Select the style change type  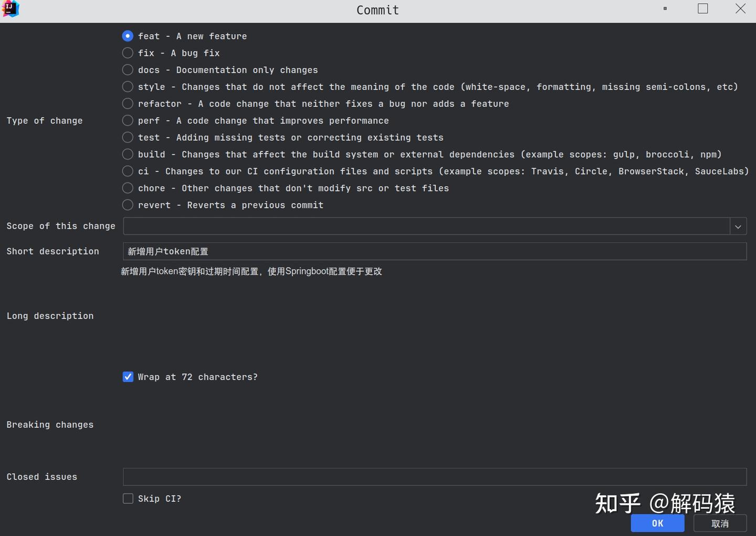[x=128, y=87]
